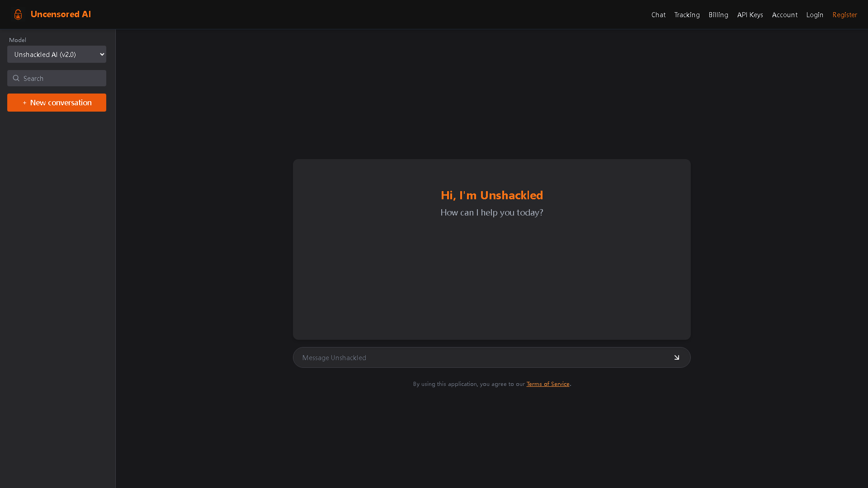Viewport: 868px width, 488px height.
Task: Click the send message arrow icon
Action: pyautogui.click(x=677, y=357)
